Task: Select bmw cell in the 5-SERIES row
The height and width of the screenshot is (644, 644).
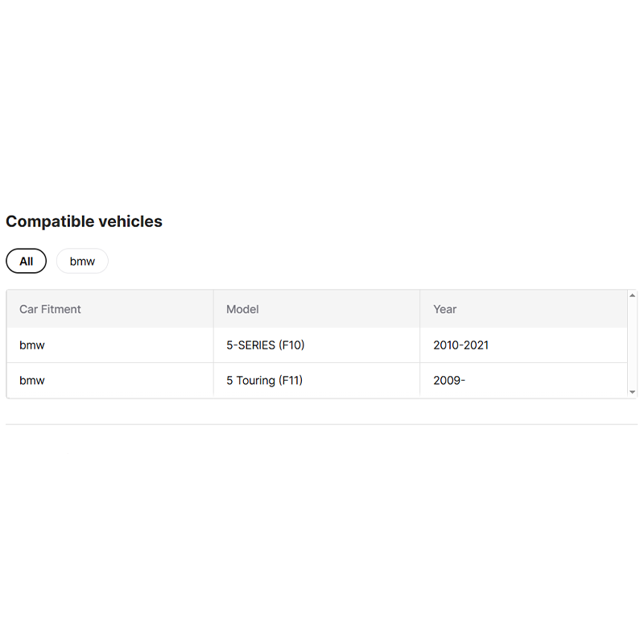Action: [x=32, y=345]
